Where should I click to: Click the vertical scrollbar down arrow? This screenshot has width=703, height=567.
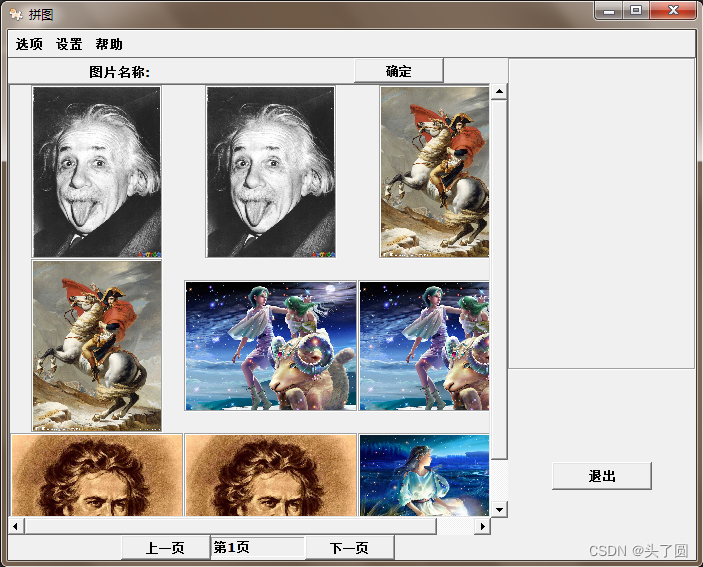point(499,509)
